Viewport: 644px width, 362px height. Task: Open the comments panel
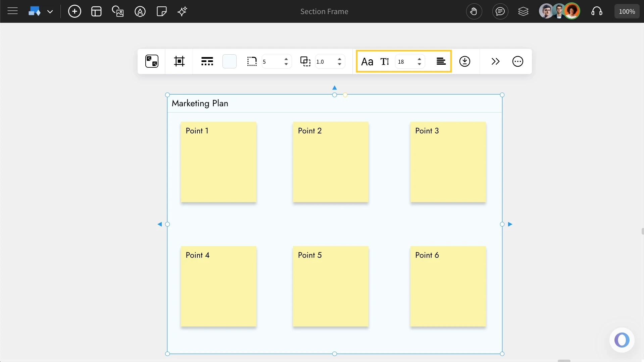[500, 11]
